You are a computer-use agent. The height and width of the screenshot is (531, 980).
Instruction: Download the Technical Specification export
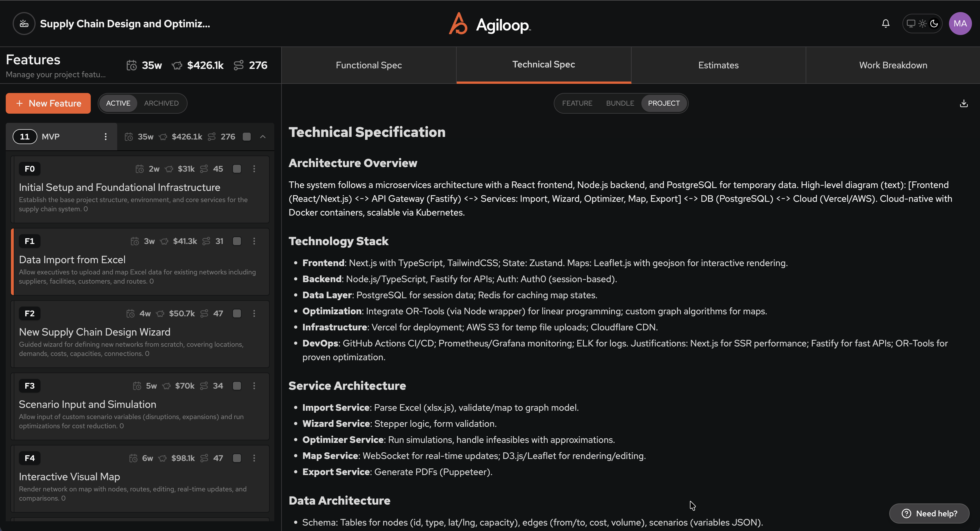964,103
